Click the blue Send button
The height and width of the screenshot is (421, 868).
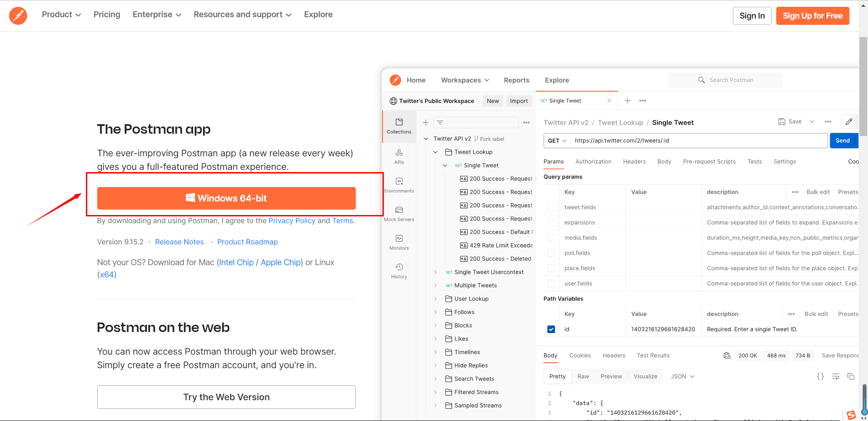tap(842, 140)
